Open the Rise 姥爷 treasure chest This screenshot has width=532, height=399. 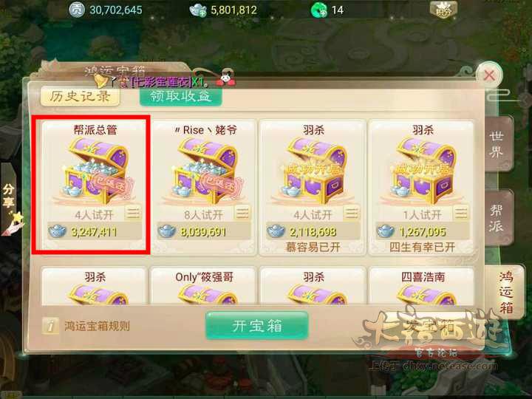(x=205, y=170)
